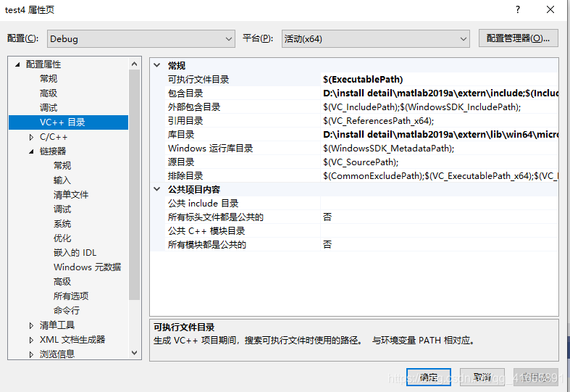This screenshot has width=570, height=392.
Task: Close the test4 属性页 dialog
Action: [x=550, y=9]
